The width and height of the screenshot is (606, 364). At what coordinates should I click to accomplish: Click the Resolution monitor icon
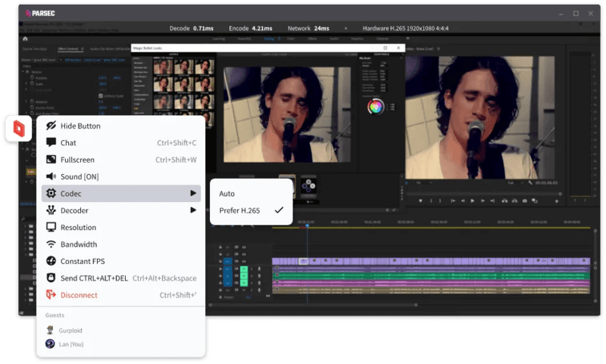pyautogui.click(x=51, y=227)
